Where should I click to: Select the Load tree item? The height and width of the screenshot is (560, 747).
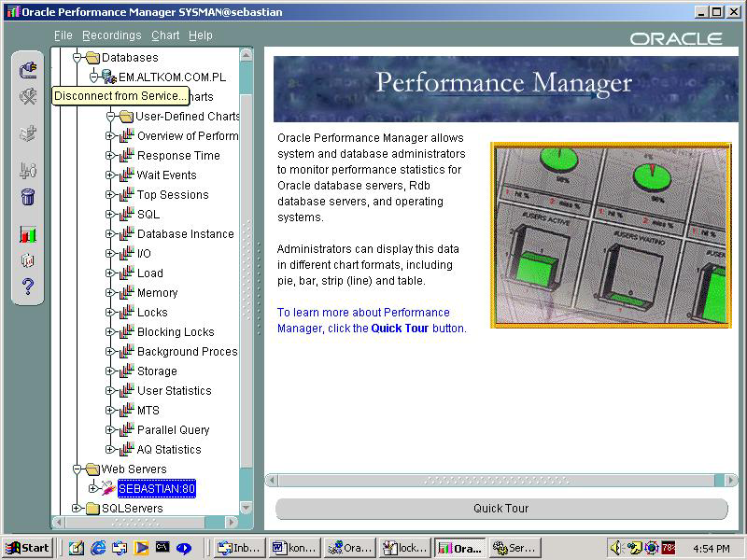[150, 273]
